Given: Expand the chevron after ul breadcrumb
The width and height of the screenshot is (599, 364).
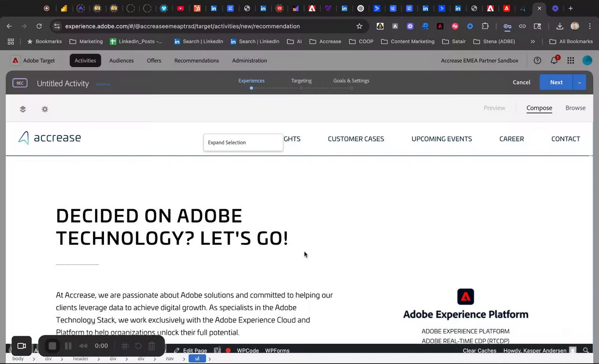Looking at the screenshot, I should (x=209, y=359).
